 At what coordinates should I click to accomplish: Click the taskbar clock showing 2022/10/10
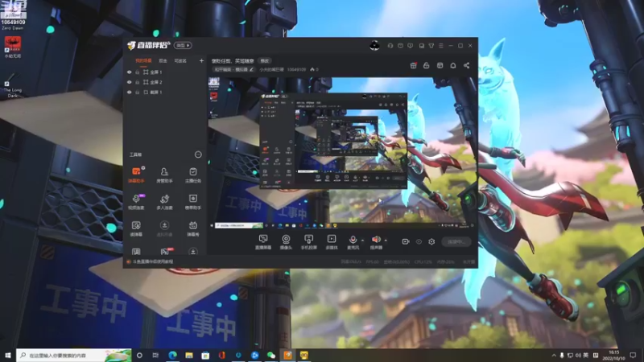pos(613,356)
